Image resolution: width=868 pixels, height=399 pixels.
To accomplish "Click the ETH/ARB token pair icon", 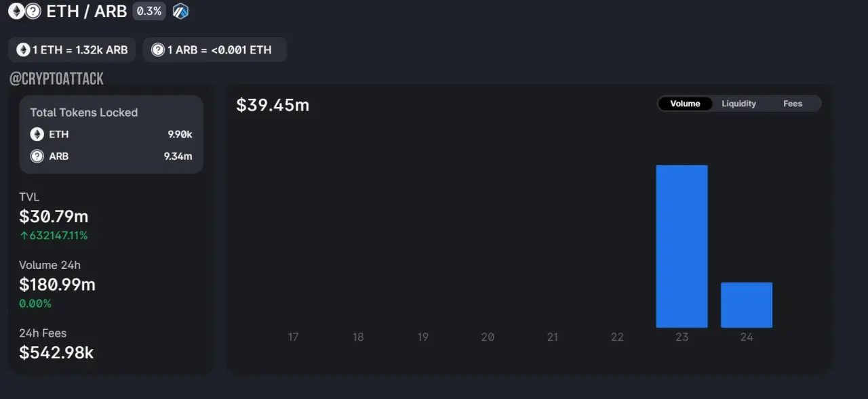I will 24,11.
